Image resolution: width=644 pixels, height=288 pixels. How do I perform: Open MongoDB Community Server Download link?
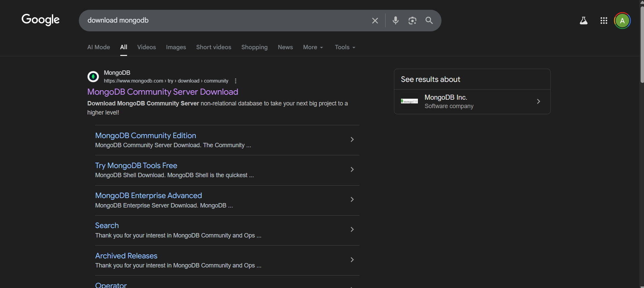[163, 92]
